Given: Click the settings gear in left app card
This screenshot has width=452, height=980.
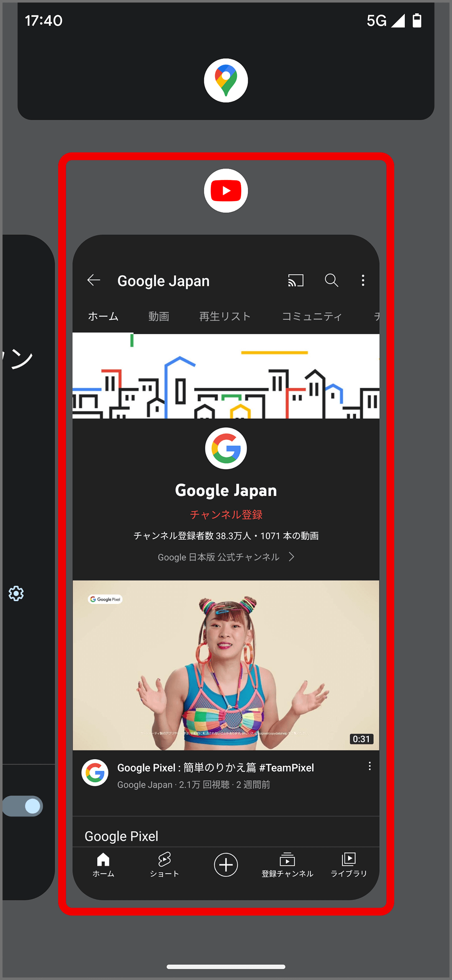Looking at the screenshot, I should click(x=16, y=593).
